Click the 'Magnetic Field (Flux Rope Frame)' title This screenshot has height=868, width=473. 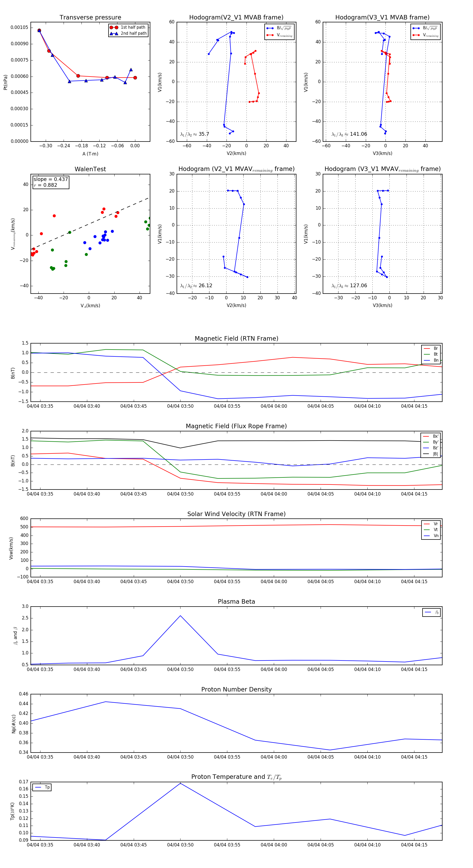(x=236, y=426)
